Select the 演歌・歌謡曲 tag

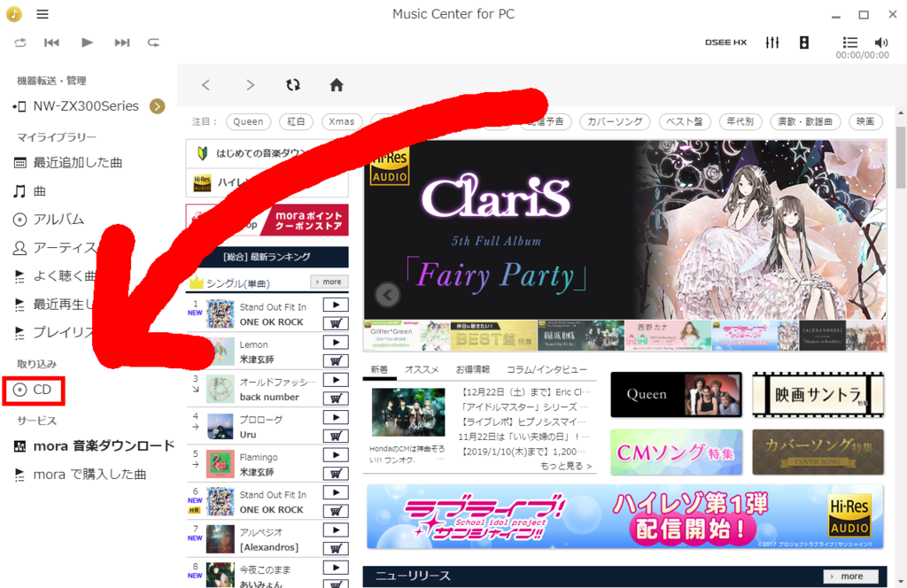(805, 121)
